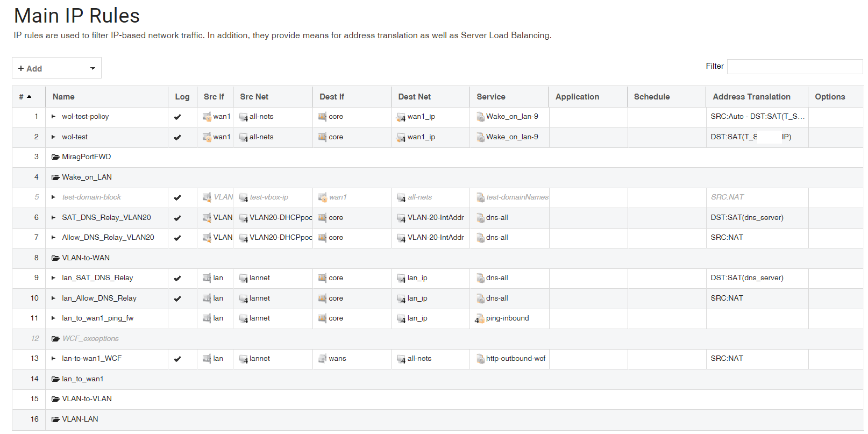Click the Filter text field
Screen dimensions: 868x434
point(794,67)
